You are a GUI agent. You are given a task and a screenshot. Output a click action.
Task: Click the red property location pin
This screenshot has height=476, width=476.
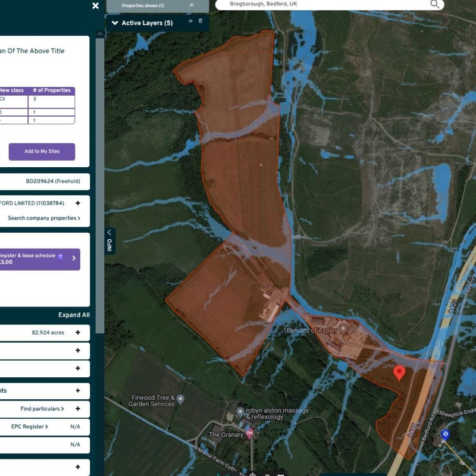coord(399,372)
